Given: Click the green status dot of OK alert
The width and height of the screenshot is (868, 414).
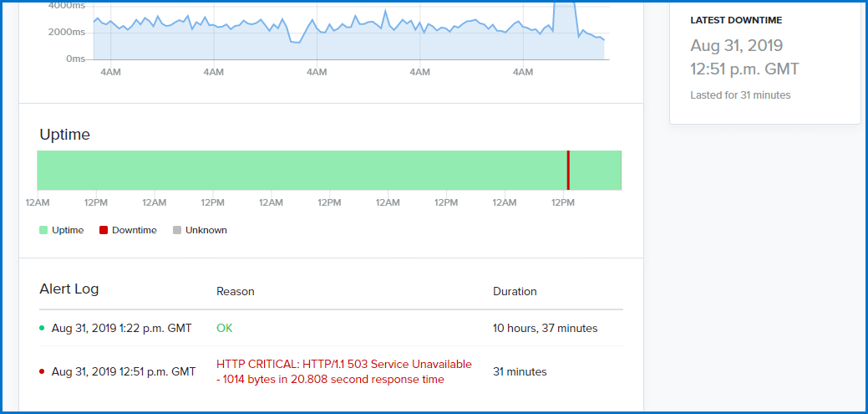Looking at the screenshot, I should [x=42, y=328].
